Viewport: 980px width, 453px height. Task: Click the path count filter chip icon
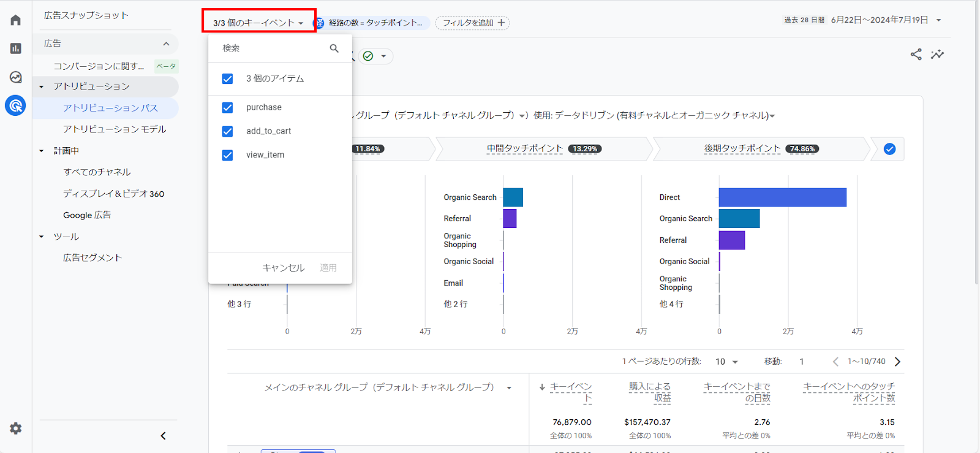click(x=319, y=23)
